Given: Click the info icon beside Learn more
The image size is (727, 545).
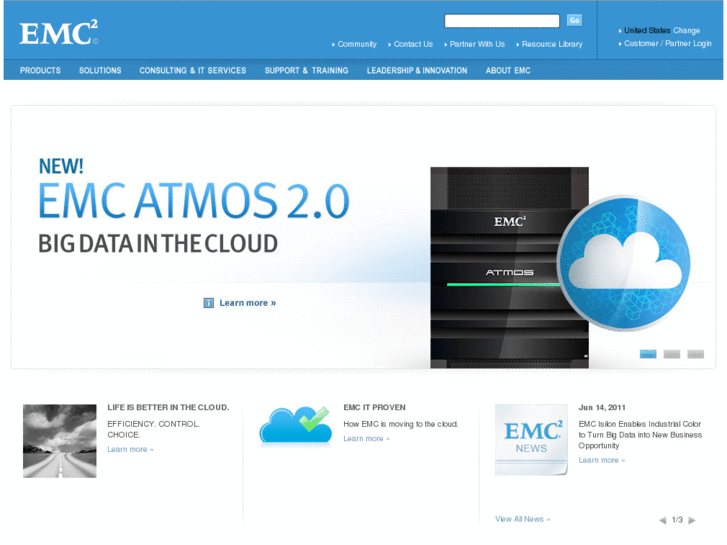Looking at the screenshot, I should 209,303.
